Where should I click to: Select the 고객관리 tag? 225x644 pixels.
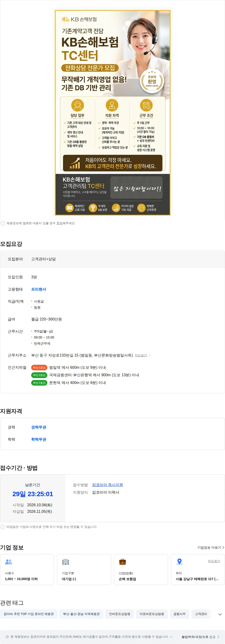point(201,614)
